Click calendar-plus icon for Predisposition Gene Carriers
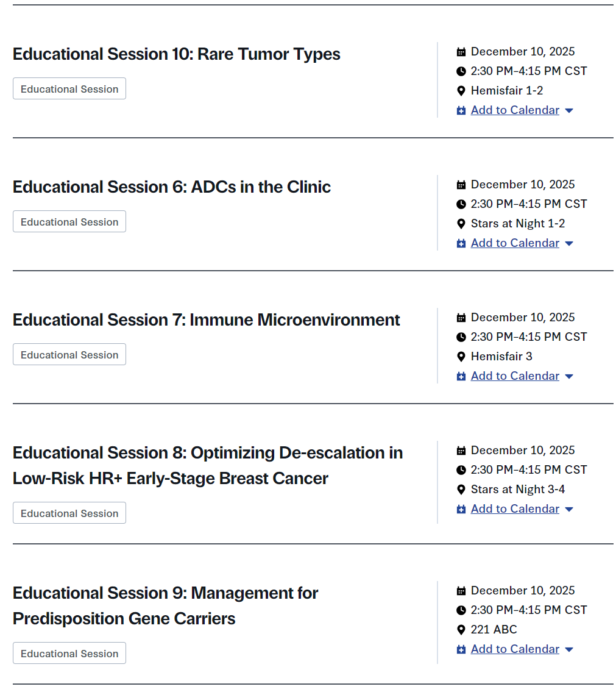This screenshot has height=692, width=616. (x=461, y=649)
